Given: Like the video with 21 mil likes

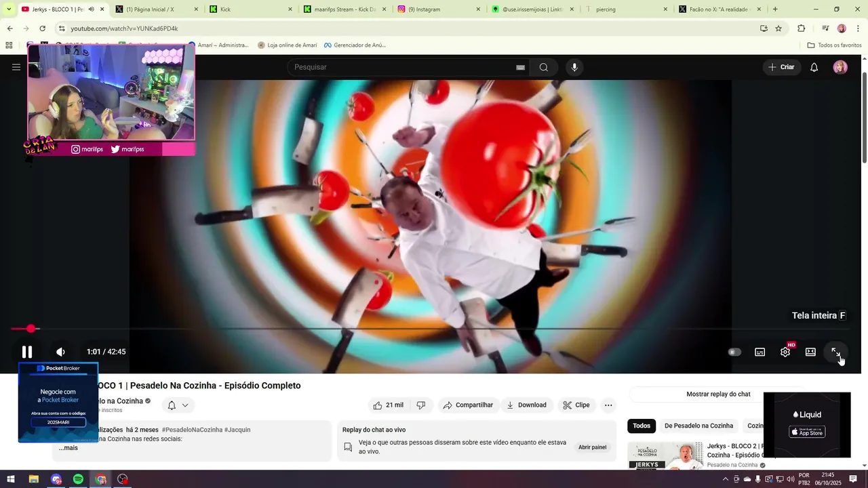Looking at the screenshot, I should (x=389, y=405).
